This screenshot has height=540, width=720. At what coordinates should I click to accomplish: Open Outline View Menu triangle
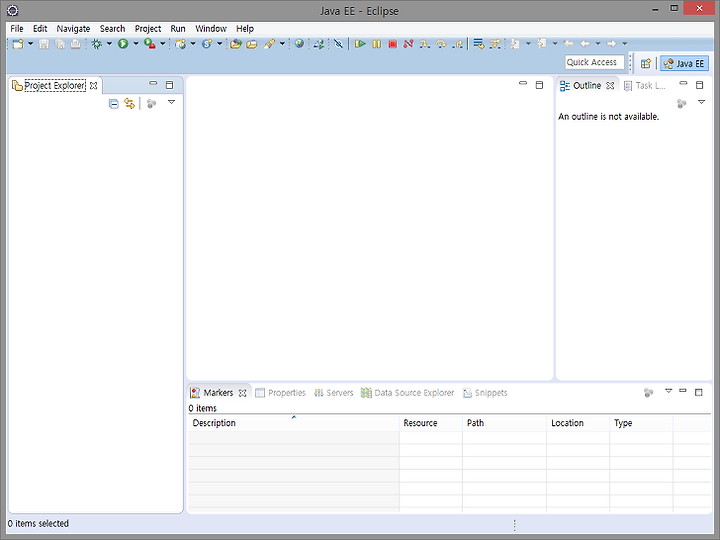point(701,102)
